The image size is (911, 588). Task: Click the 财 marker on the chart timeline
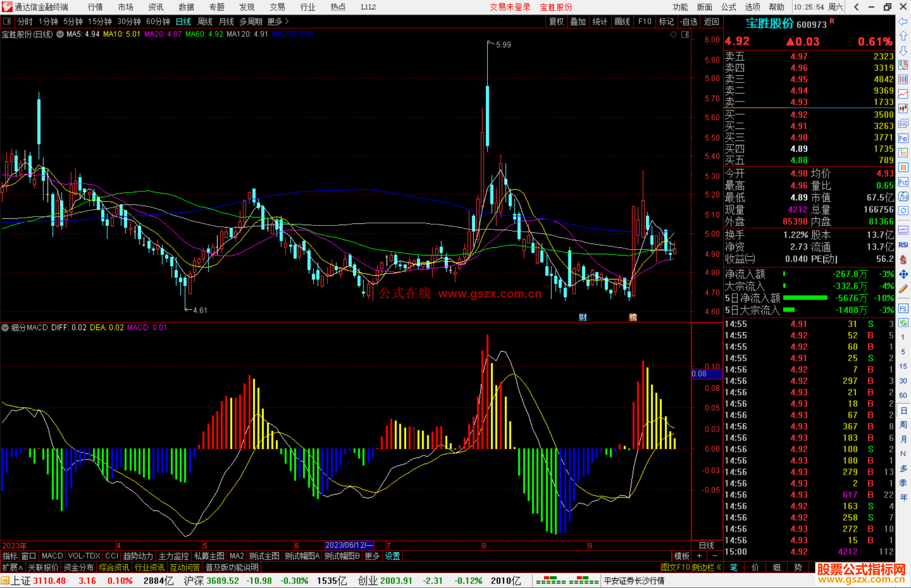pos(582,317)
